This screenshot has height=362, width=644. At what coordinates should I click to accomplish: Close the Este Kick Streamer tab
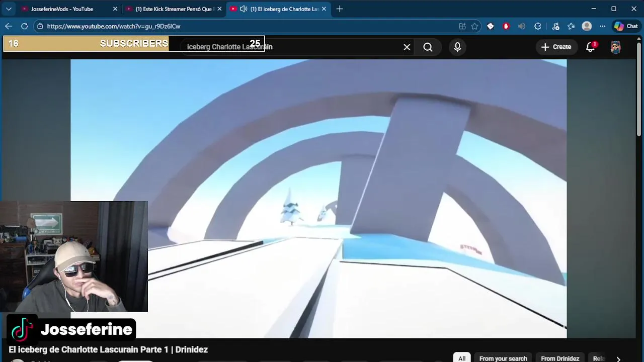219,9
